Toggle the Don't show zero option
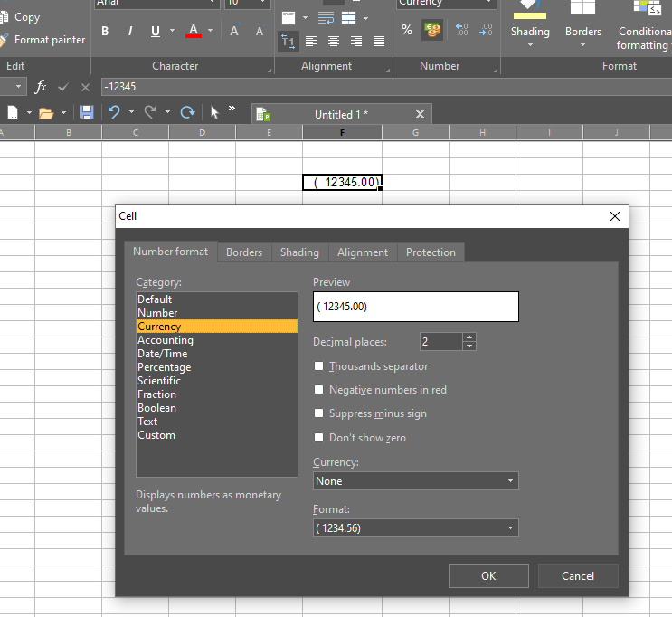 pos(318,438)
